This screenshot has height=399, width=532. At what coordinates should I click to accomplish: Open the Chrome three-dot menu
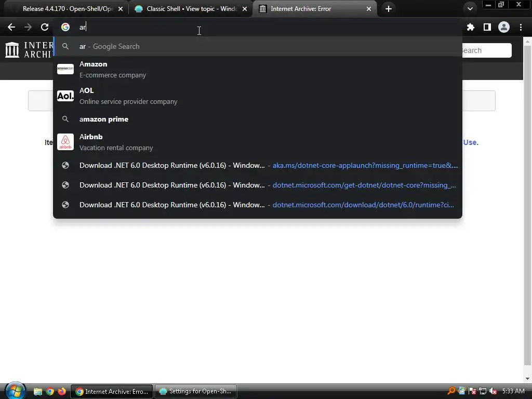(521, 27)
